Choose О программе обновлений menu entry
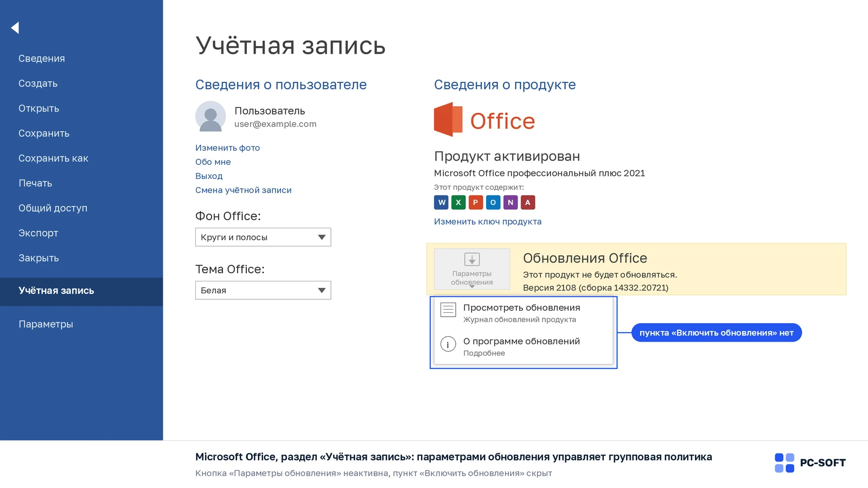The image size is (868, 488). [524, 346]
